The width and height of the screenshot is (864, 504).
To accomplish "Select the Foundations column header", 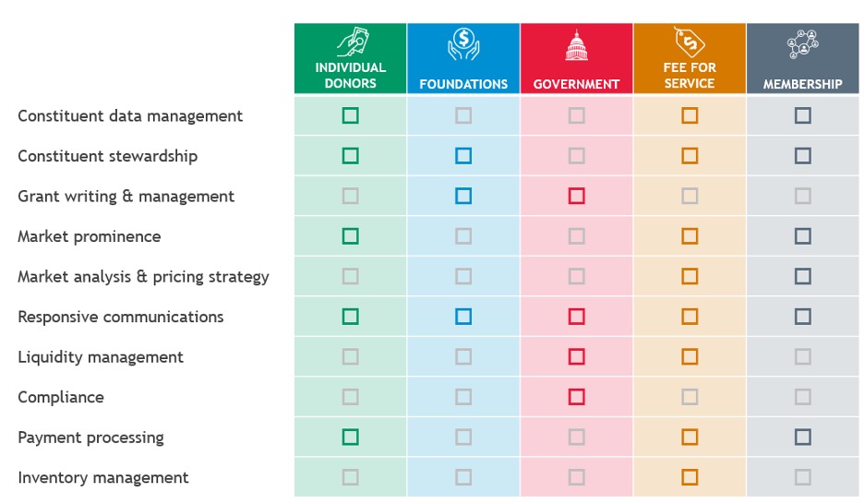I will (x=463, y=84).
